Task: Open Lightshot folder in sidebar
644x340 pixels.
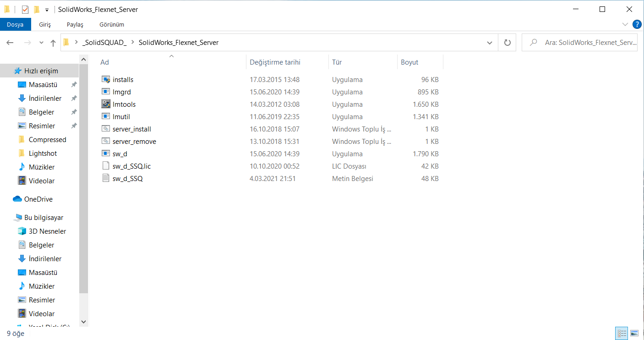Action: pyautogui.click(x=37, y=154)
